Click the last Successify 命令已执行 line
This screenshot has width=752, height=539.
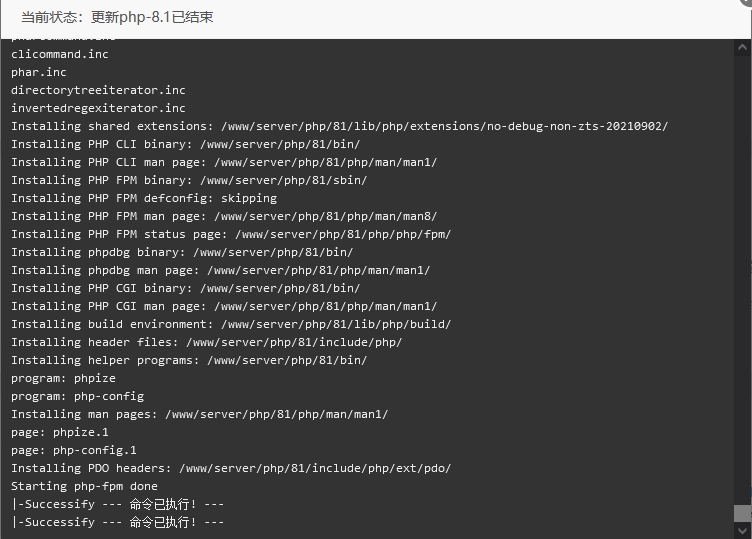click(118, 522)
